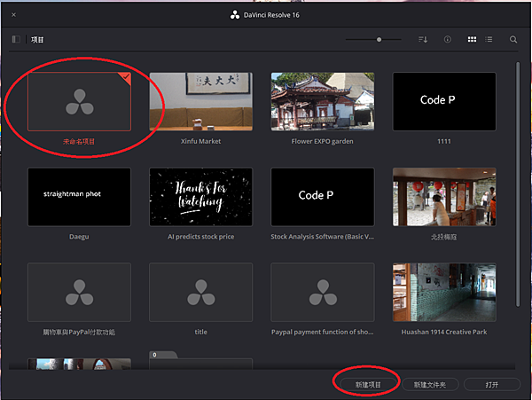Select Huashan 1914 Creative Park thumbnail
Screen dimensions: 532x400
[x=444, y=292]
